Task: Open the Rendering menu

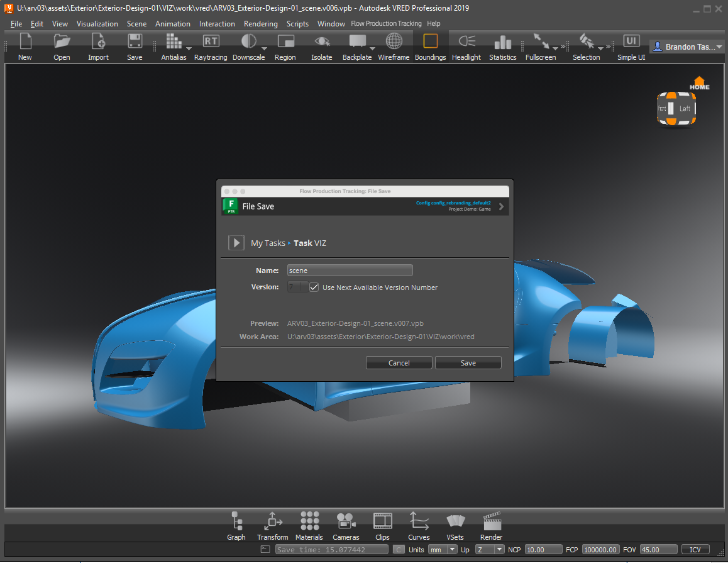Action: (x=261, y=24)
